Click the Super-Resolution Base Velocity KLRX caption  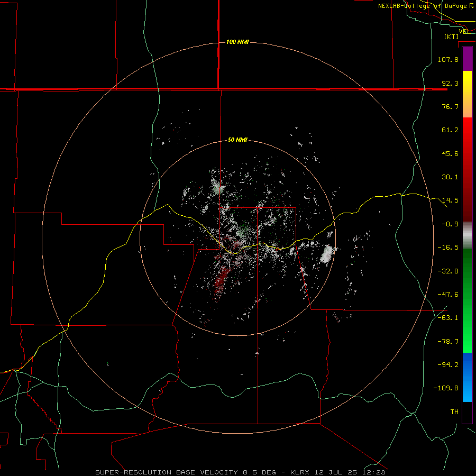coord(240,472)
